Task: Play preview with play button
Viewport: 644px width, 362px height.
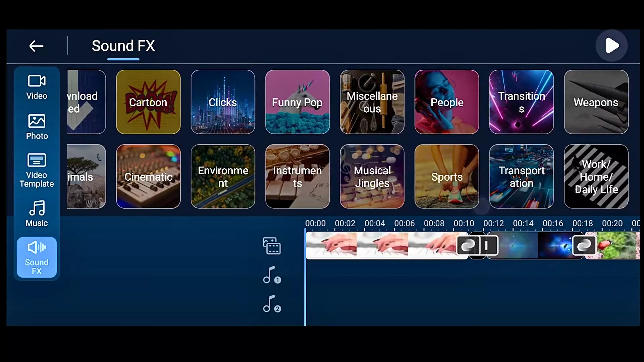Action: coord(612,46)
